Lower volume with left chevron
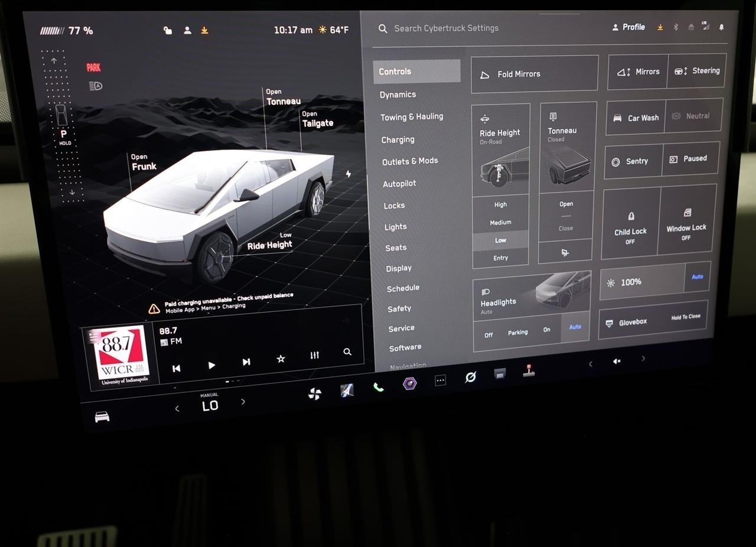The height and width of the screenshot is (547, 756). click(591, 364)
